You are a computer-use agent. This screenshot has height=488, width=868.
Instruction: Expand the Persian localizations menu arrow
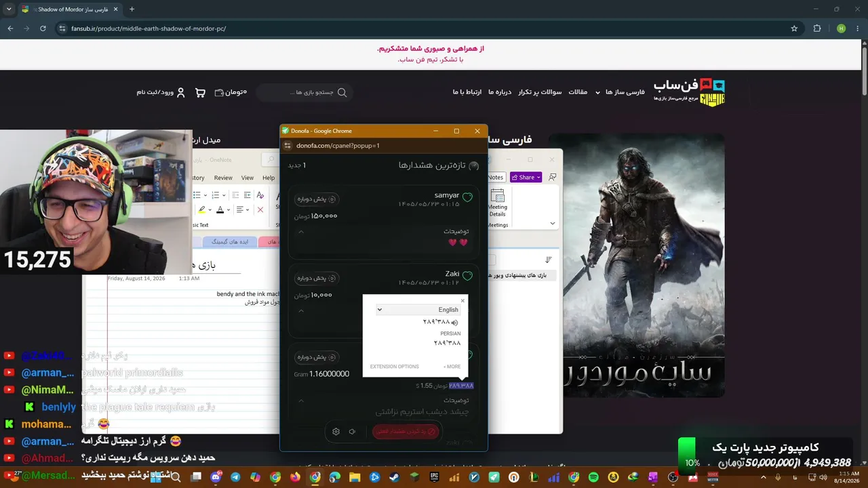tap(597, 92)
